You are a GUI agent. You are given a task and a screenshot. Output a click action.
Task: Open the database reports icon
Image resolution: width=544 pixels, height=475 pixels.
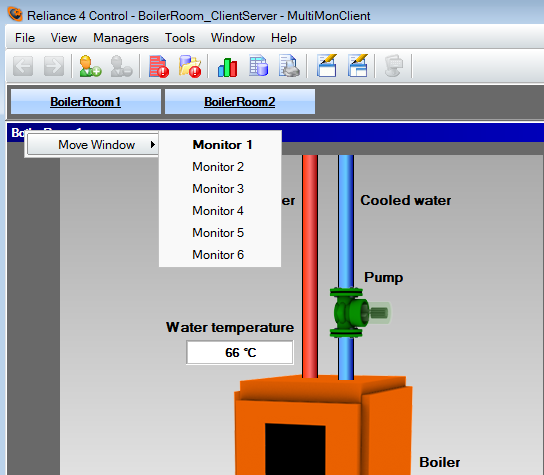[258, 66]
